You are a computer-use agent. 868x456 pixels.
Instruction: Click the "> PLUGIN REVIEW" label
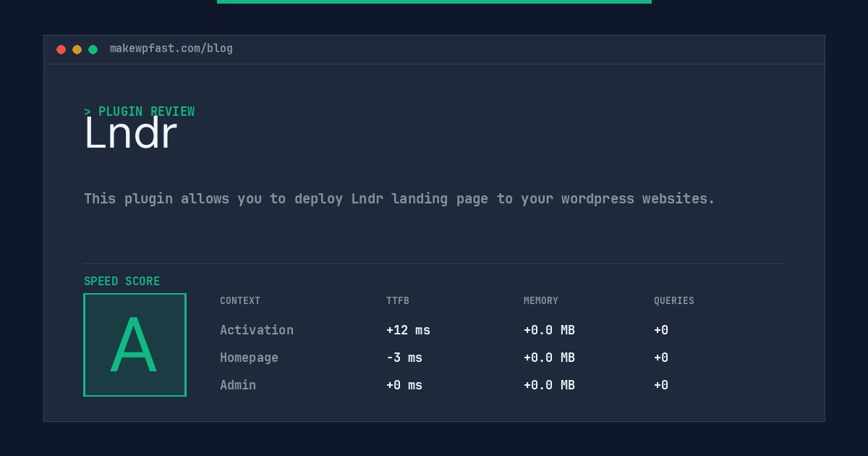[140, 111]
